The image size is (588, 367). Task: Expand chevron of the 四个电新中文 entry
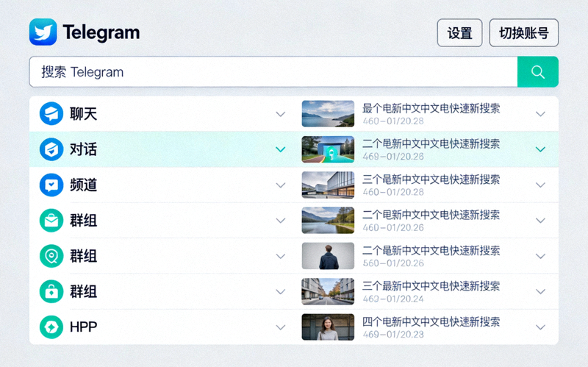point(540,327)
